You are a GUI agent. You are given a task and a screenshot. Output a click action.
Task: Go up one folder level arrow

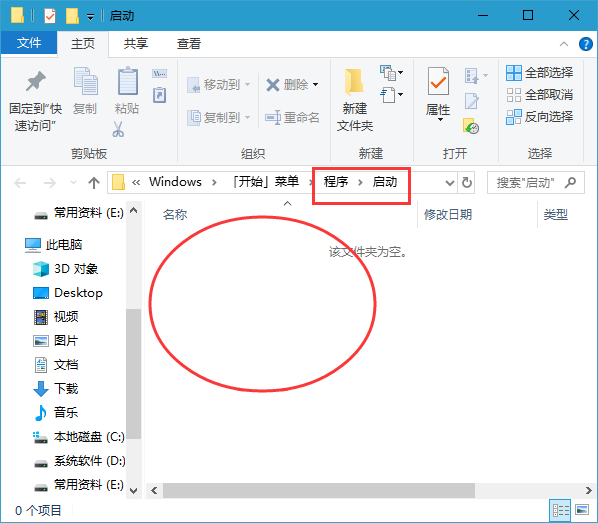(94, 183)
